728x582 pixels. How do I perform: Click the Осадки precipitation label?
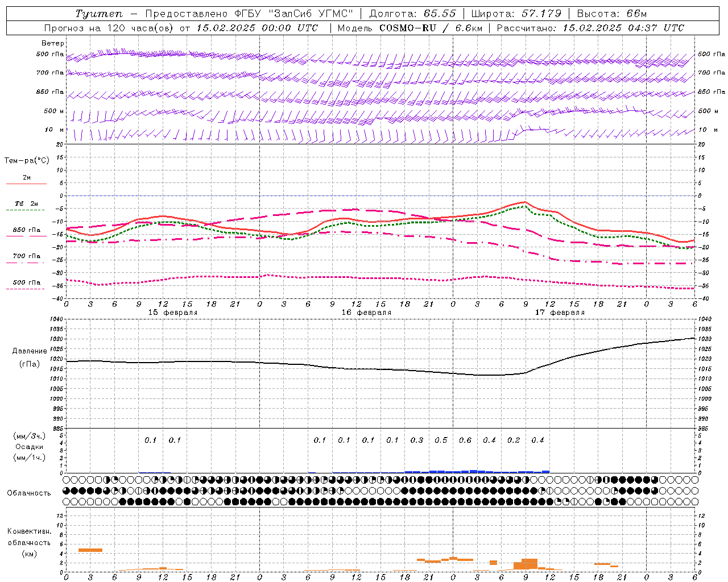point(30,447)
